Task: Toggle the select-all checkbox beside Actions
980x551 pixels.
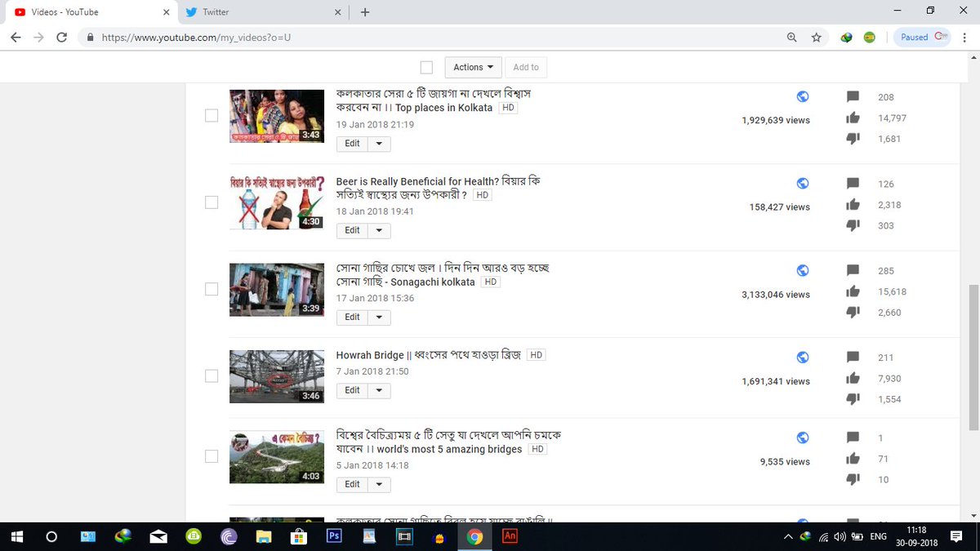Action: pos(426,67)
